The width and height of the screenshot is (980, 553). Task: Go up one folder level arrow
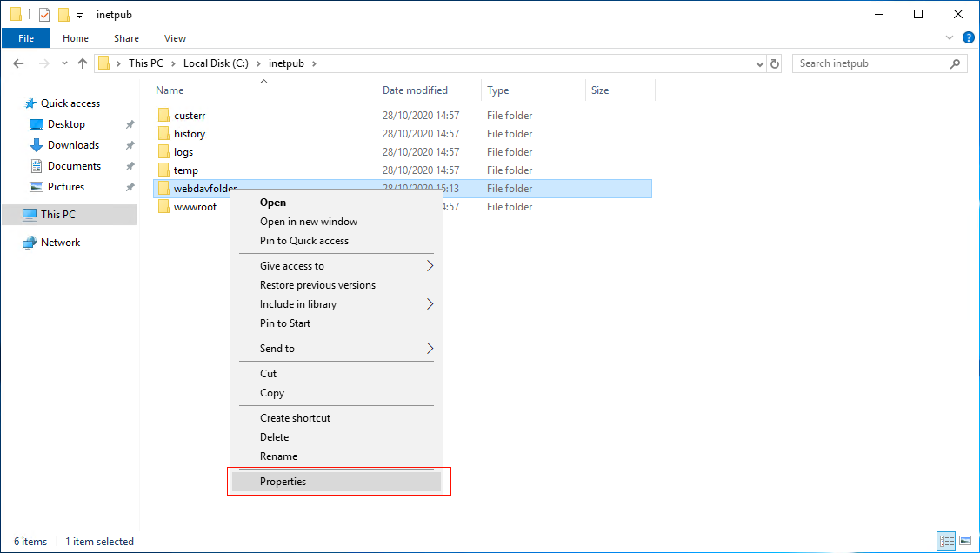pos(83,63)
